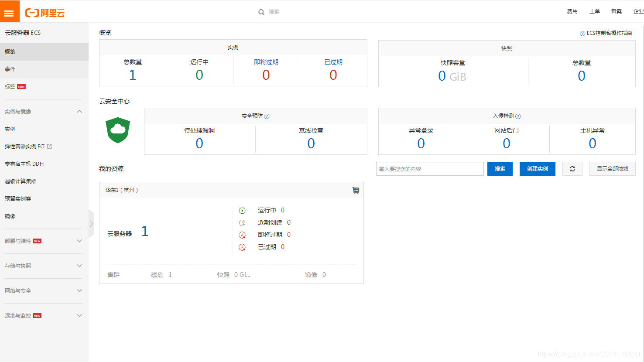This screenshot has width=644, height=362.
Task: Open the 费用 menu at top right
Action: pos(572,11)
